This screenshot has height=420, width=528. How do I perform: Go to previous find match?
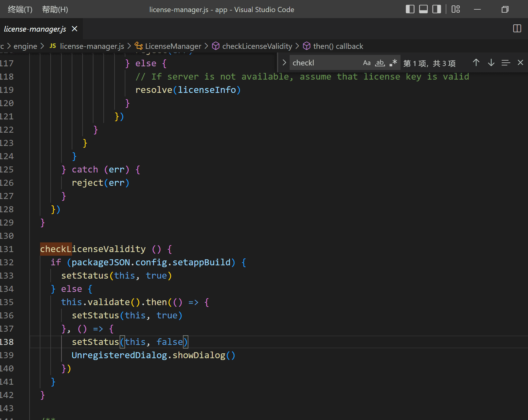476,63
